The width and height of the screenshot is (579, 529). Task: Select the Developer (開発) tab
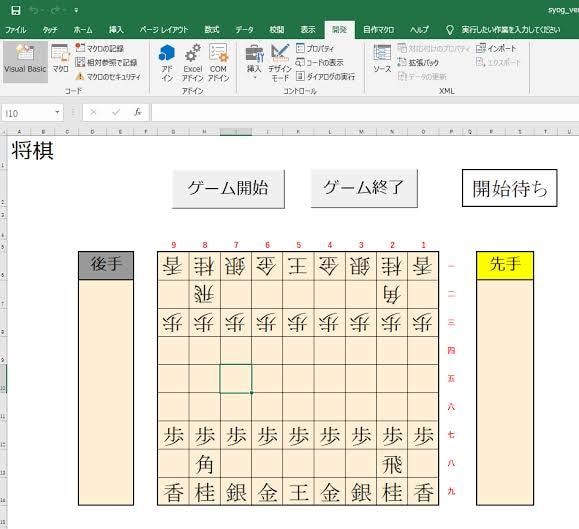point(339,30)
